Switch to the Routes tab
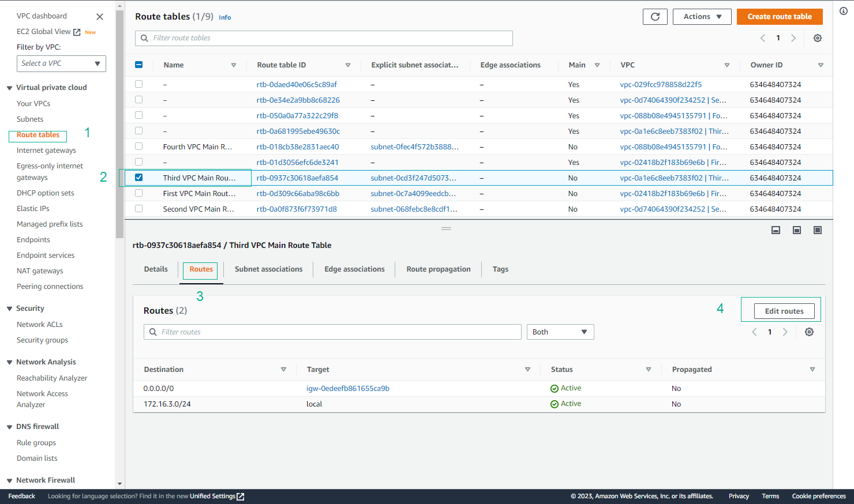The width and height of the screenshot is (854, 504). pyautogui.click(x=201, y=269)
